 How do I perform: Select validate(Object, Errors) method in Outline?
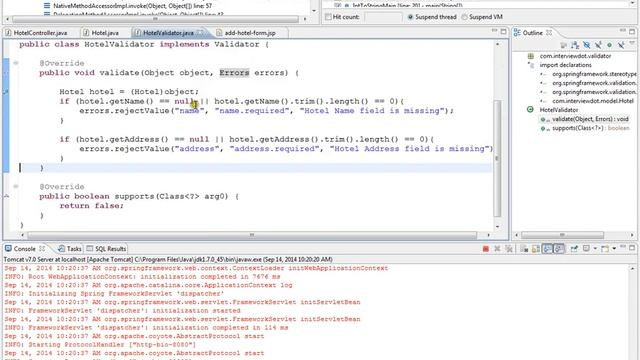590,119
